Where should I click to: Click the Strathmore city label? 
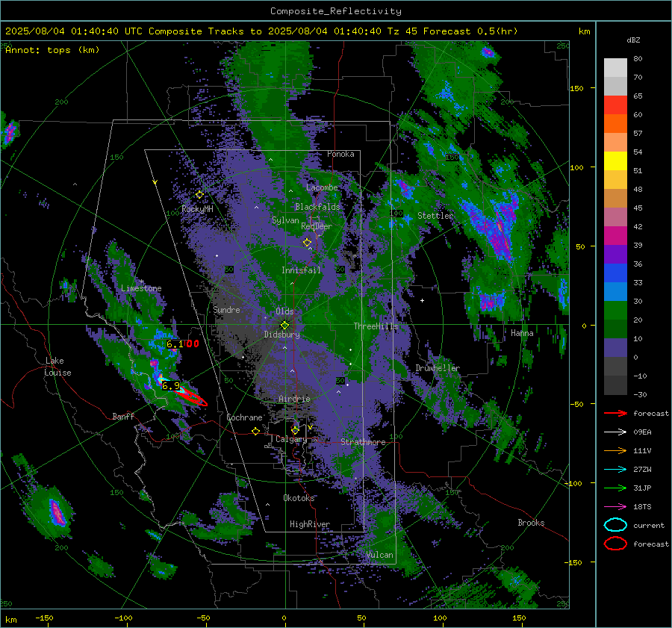point(363,442)
